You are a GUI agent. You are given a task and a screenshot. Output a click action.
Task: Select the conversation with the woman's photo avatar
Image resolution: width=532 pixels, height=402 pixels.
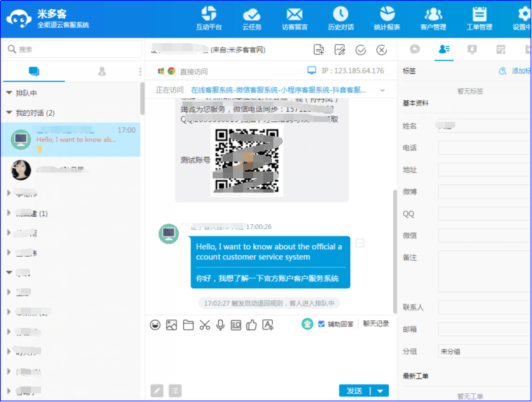click(x=71, y=170)
